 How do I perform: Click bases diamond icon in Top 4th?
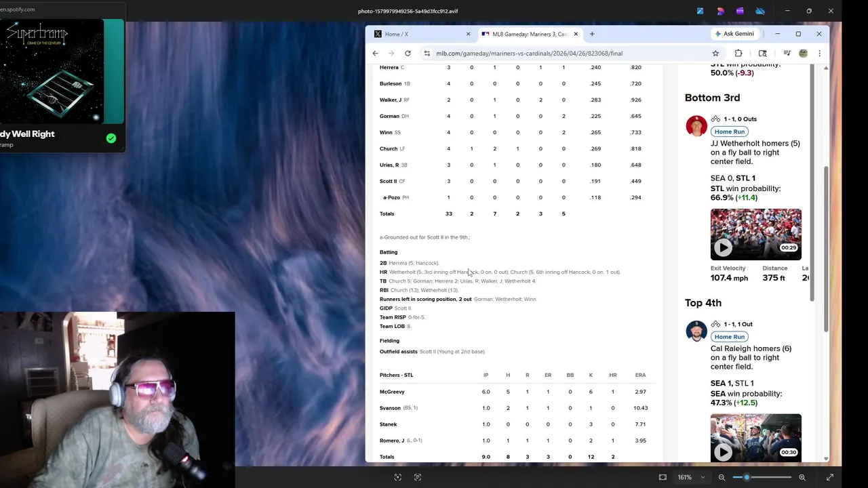click(x=715, y=324)
